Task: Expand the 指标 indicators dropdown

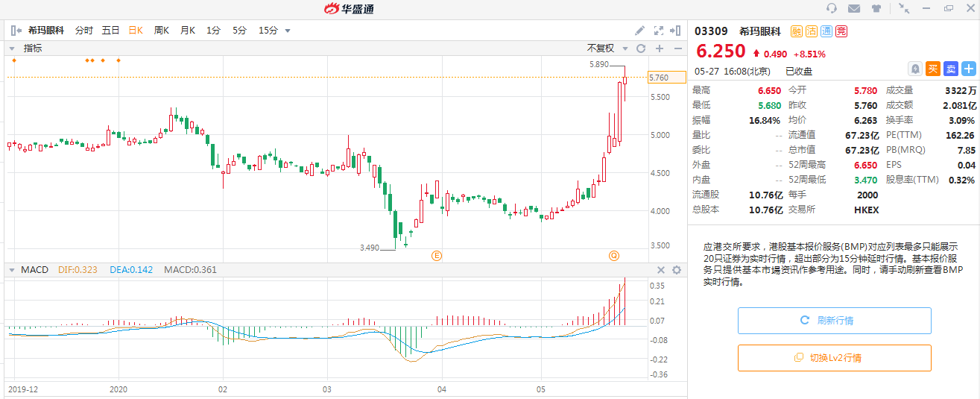Action: pos(11,48)
